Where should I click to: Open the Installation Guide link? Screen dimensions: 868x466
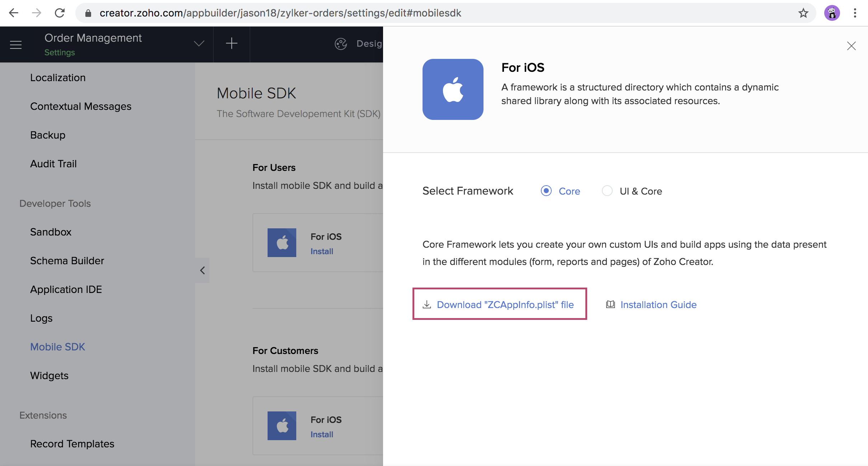click(x=659, y=304)
